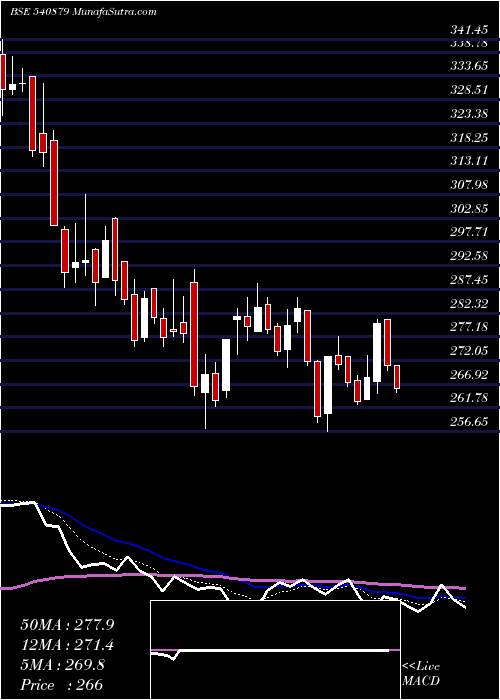This screenshot has width=500, height=700.
Task: Click the <<Live MACD label
Action: click(421, 674)
